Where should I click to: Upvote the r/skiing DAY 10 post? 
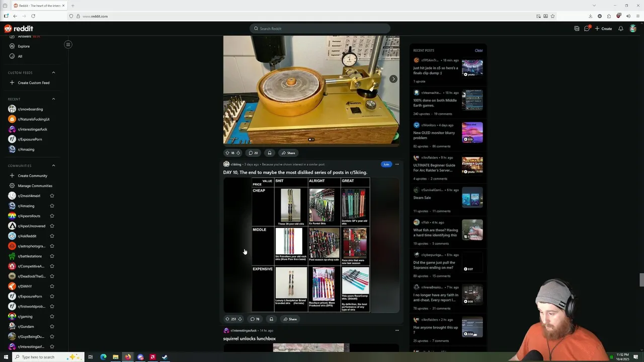click(227, 319)
